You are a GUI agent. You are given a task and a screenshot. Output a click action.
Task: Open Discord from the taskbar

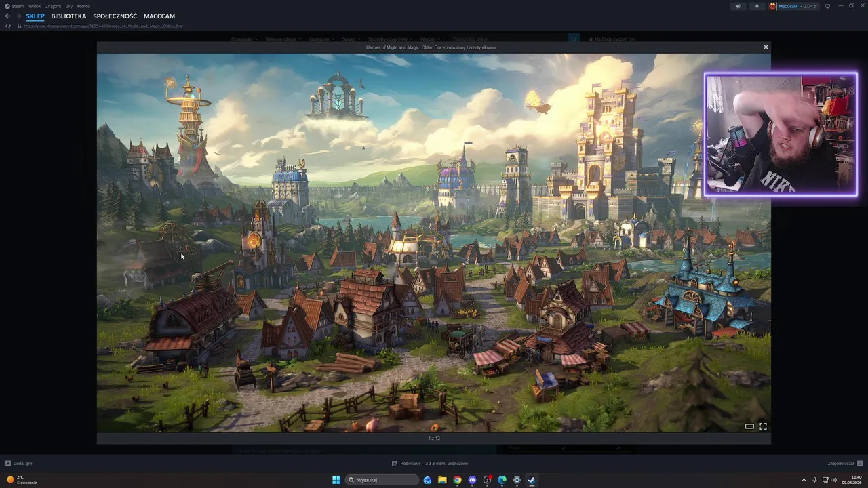[472, 480]
